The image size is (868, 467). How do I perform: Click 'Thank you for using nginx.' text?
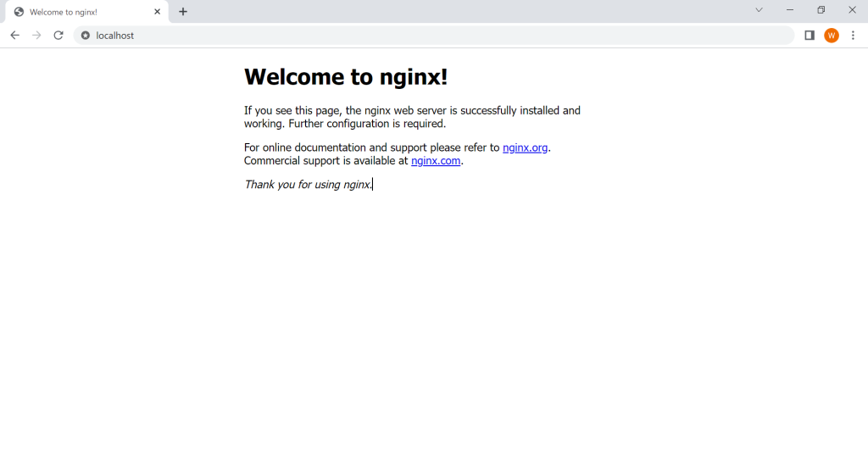click(309, 185)
